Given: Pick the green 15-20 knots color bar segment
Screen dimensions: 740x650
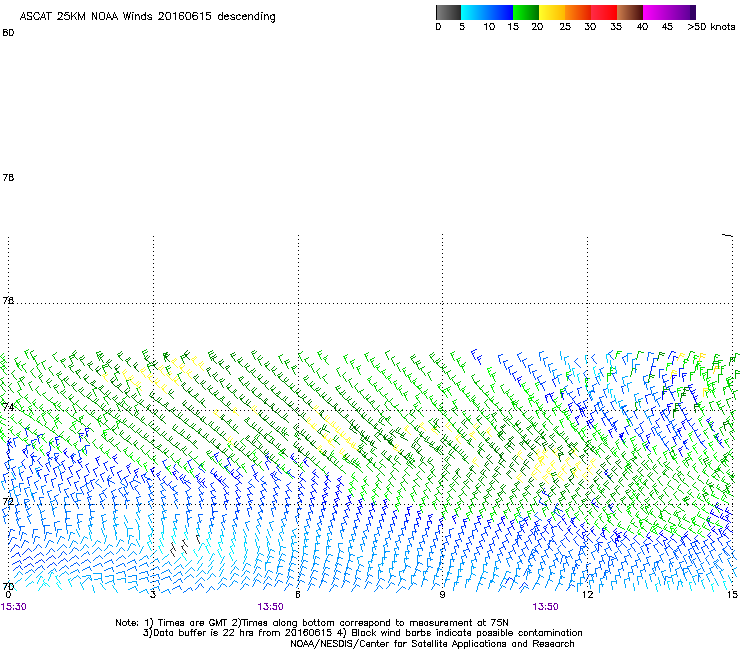Looking at the screenshot, I should coord(526,12).
